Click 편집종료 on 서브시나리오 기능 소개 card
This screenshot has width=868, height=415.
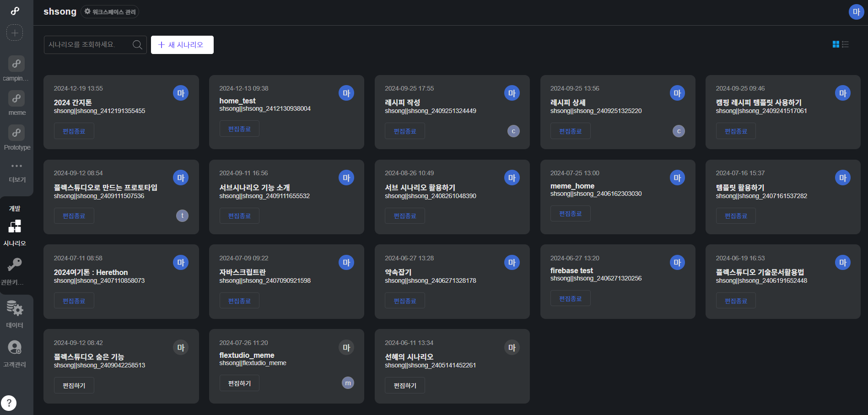(239, 216)
